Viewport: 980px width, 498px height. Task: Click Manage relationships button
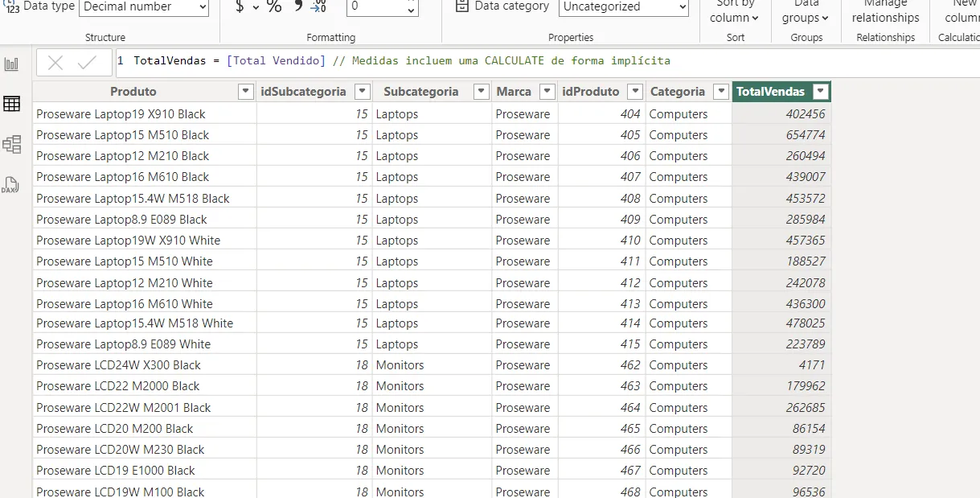coord(885,11)
